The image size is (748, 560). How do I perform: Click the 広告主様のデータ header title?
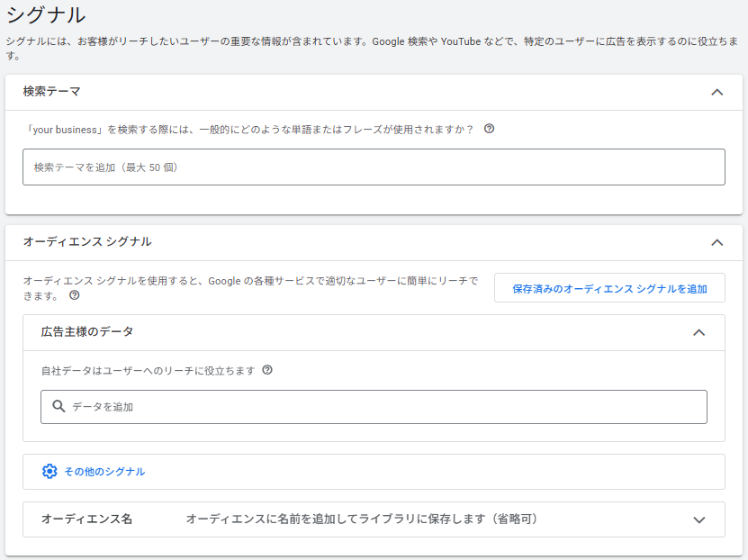coord(86,332)
